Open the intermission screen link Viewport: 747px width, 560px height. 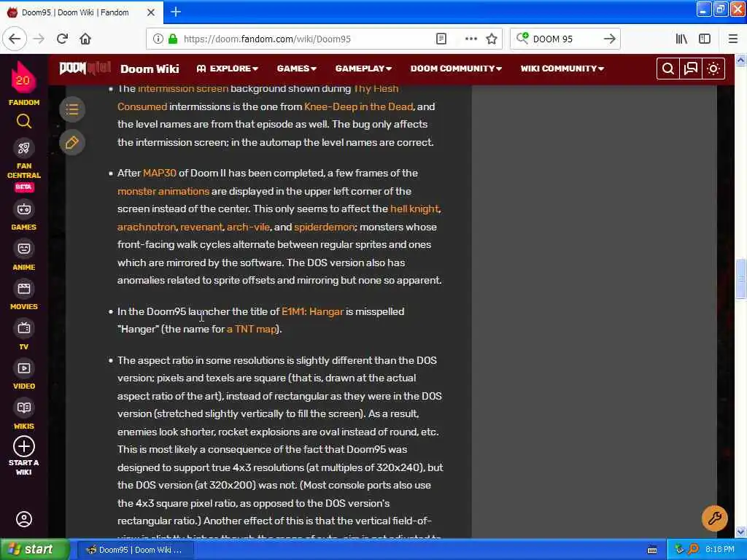tap(183, 88)
